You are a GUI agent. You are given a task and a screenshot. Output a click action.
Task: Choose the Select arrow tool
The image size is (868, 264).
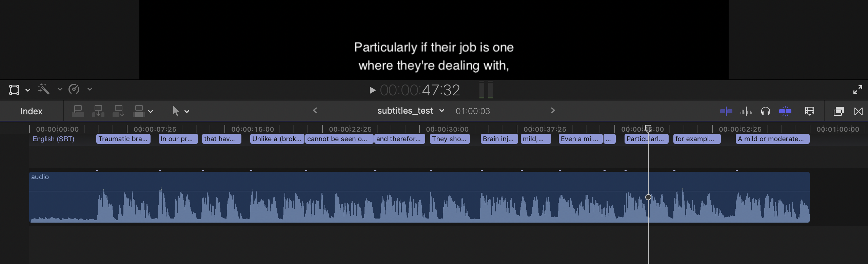[x=176, y=111]
